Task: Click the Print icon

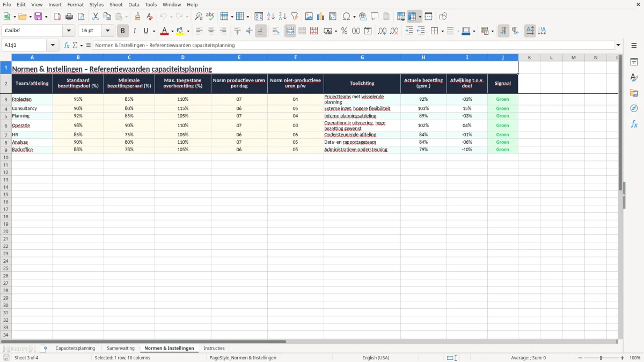Action: tap(69, 17)
